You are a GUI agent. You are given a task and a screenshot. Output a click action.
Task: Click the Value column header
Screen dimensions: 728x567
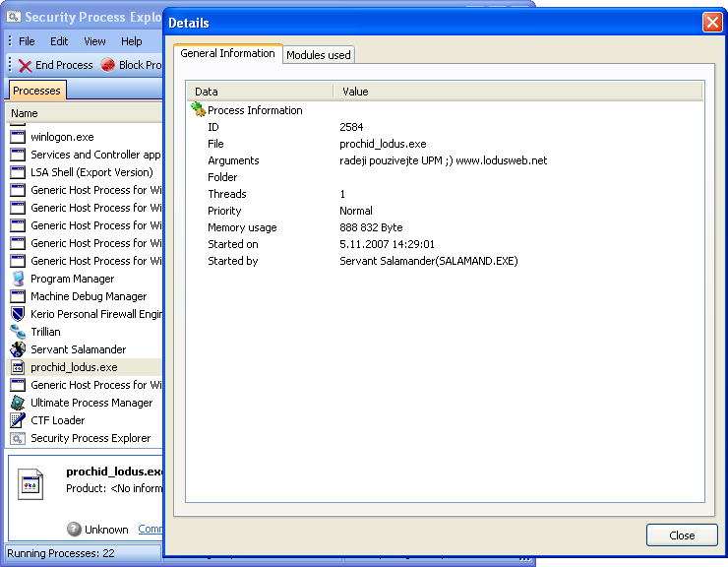pyautogui.click(x=517, y=92)
